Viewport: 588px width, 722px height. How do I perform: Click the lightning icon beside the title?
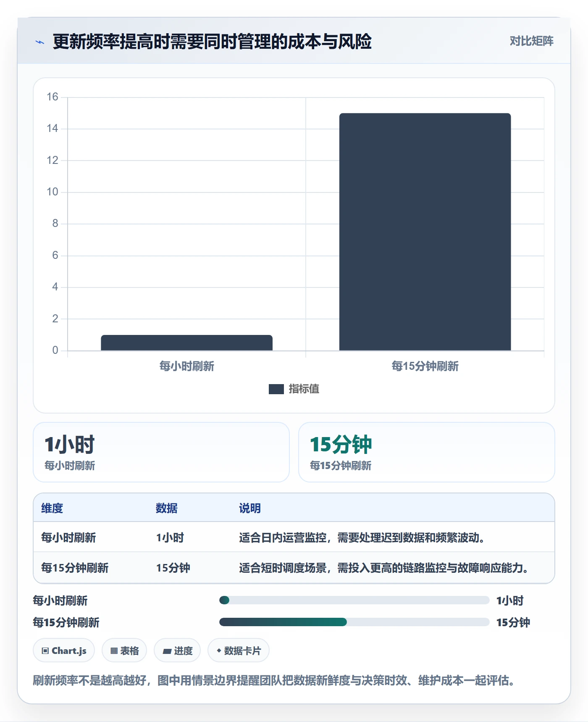40,42
